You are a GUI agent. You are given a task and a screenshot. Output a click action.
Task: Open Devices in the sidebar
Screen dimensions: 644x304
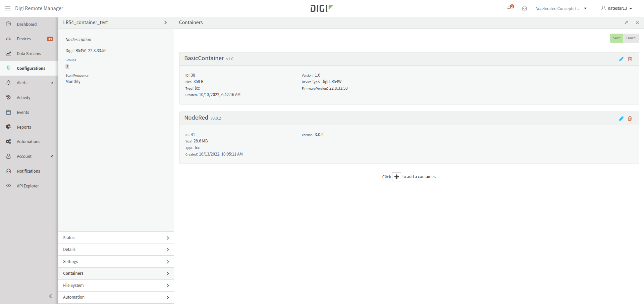(x=29, y=39)
